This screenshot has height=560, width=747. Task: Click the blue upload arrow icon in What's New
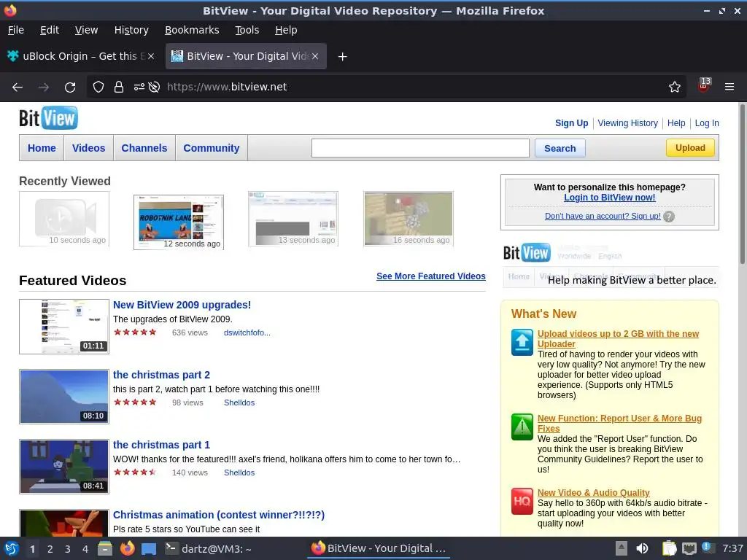(522, 342)
